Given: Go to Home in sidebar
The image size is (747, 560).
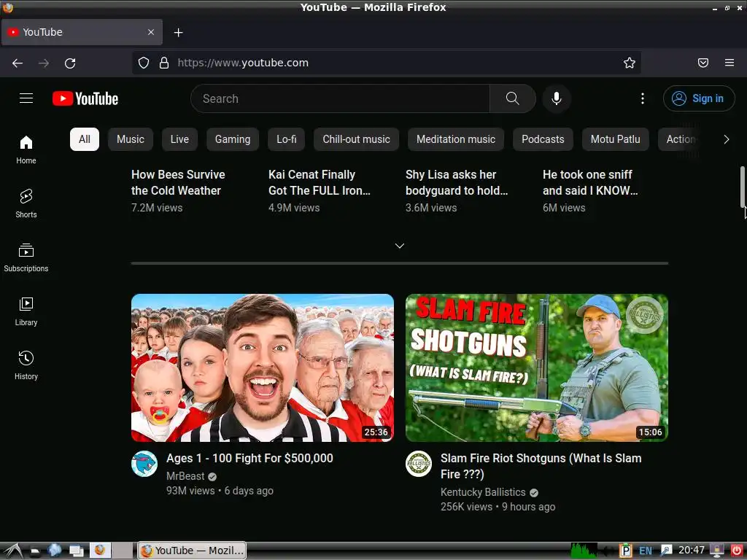Looking at the screenshot, I should pyautogui.click(x=26, y=149).
